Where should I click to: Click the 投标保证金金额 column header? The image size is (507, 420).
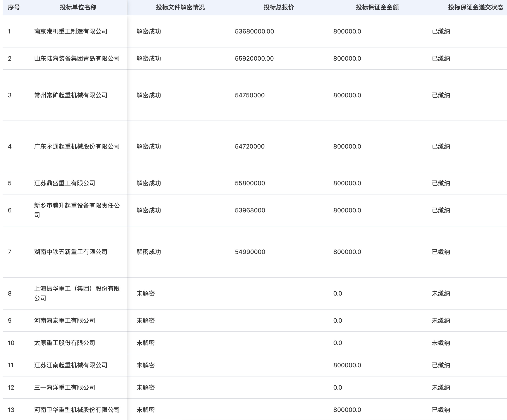pyautogui.click(x=377, y=7)
